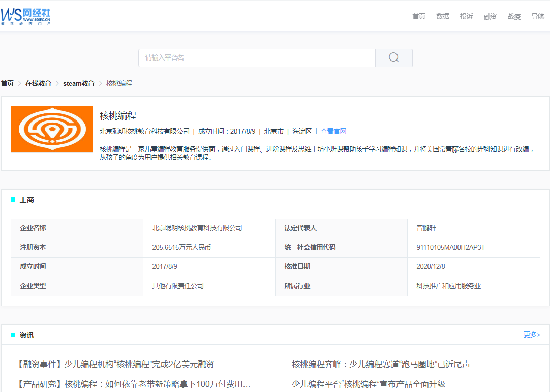Click the 核桃编程 breadcrumb current page
The height and width of the screenshot is (392, 550).
click(x=119, y=83)
